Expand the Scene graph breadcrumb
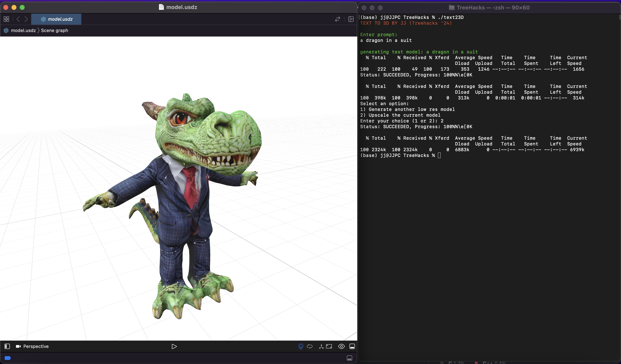This screenshot has width=621, height=364. tap(54, 30)
